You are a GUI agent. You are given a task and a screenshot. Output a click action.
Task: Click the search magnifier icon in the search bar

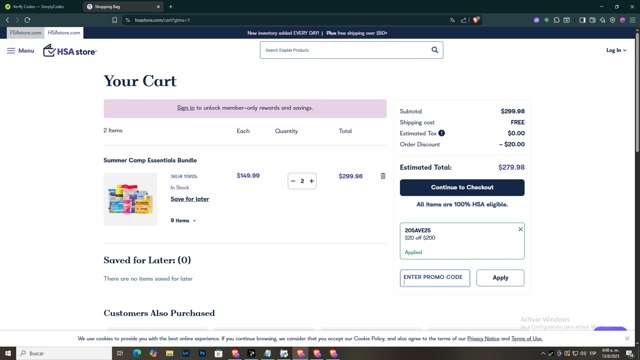point(435,50)
